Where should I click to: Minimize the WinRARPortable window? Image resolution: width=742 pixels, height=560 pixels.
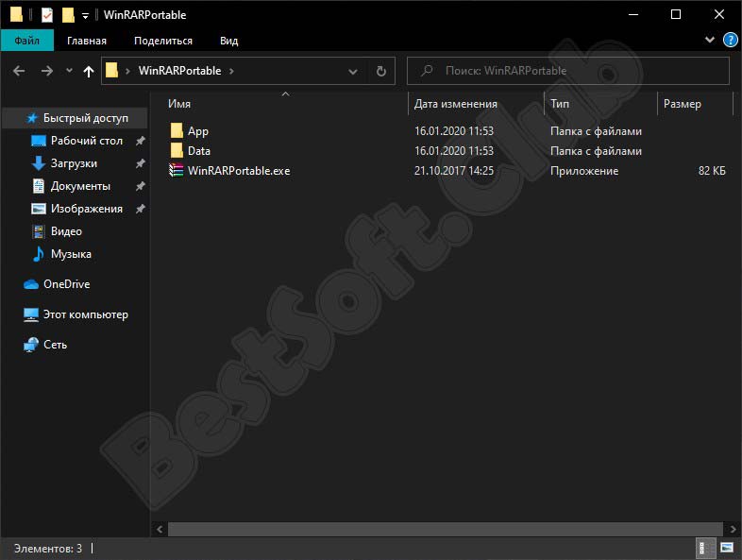point(633,15)
